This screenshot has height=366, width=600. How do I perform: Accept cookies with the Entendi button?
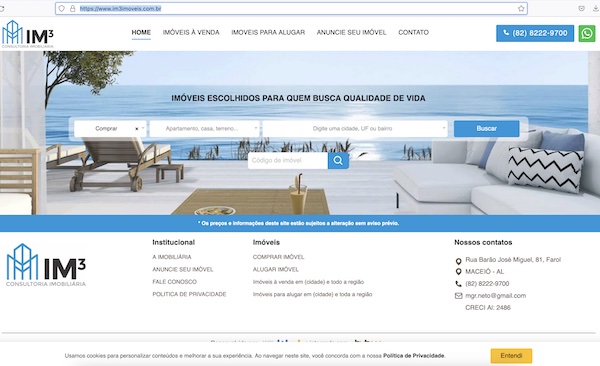(x=511, y=356)
